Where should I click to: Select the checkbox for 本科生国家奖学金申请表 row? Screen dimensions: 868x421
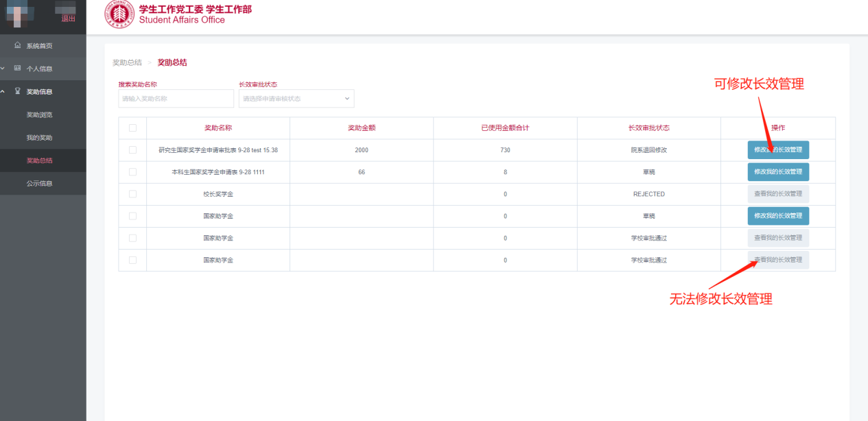(132, 172)
